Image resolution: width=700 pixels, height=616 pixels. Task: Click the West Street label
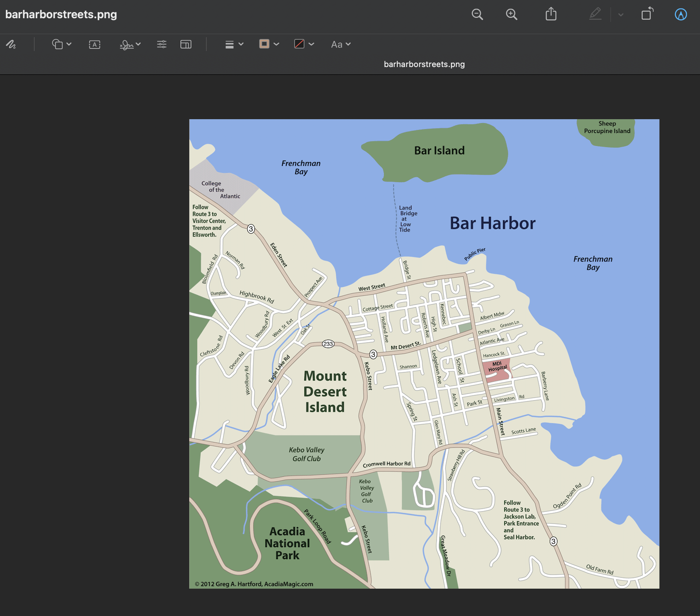[x=372, y=287]
